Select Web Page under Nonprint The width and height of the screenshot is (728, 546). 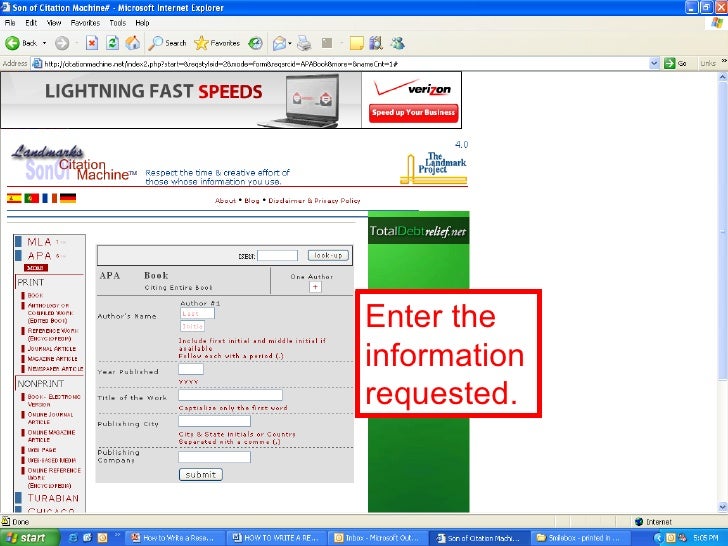pyautogui.click(x=42, y=450)
